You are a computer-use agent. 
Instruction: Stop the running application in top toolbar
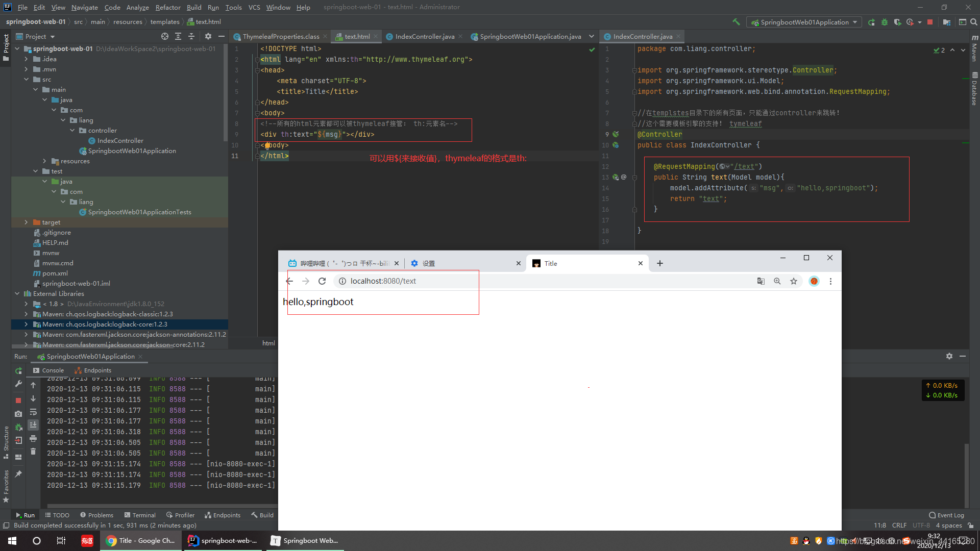click(930, 22)
